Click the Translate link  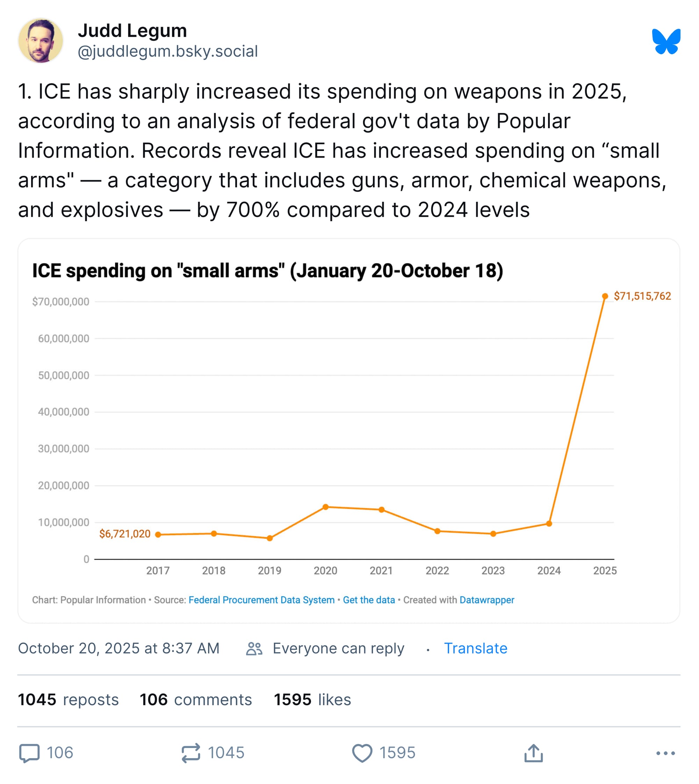click(x=475, y=648)
